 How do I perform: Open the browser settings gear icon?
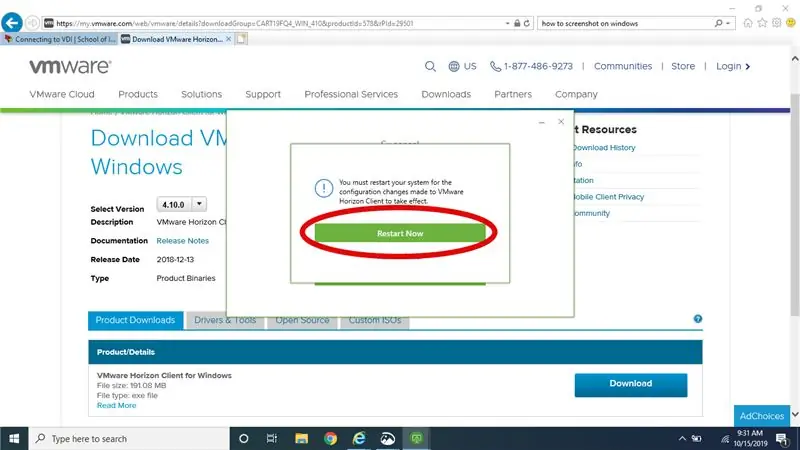777,23
